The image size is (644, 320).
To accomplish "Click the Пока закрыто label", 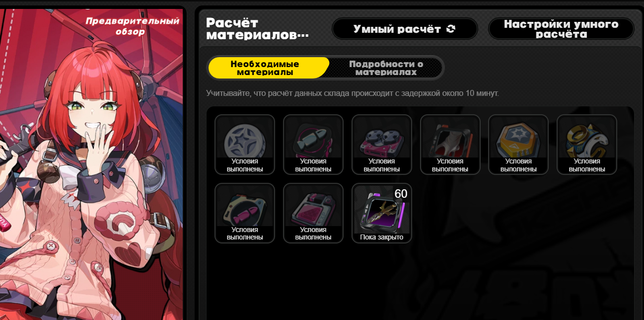I will coord(382,238).
